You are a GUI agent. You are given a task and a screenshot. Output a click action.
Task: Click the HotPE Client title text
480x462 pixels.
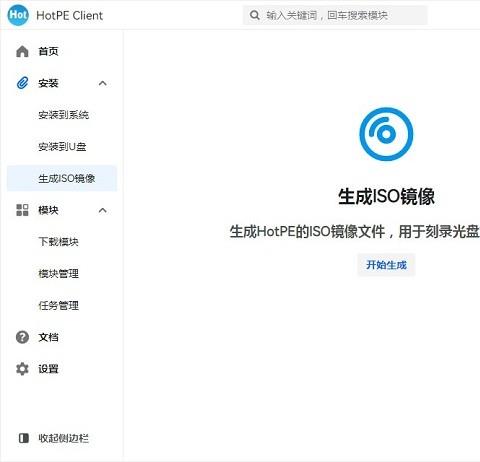click(70, 15)
